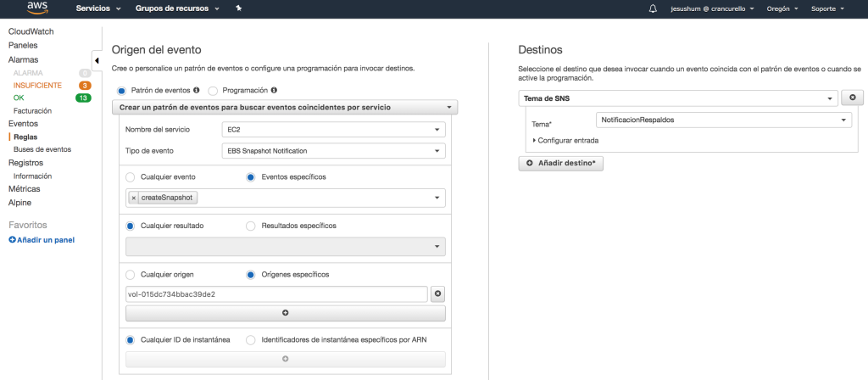The image size is (868, 380).
Task: Remove the createSnapshot tag with its x
Action: tap(133, 198)
